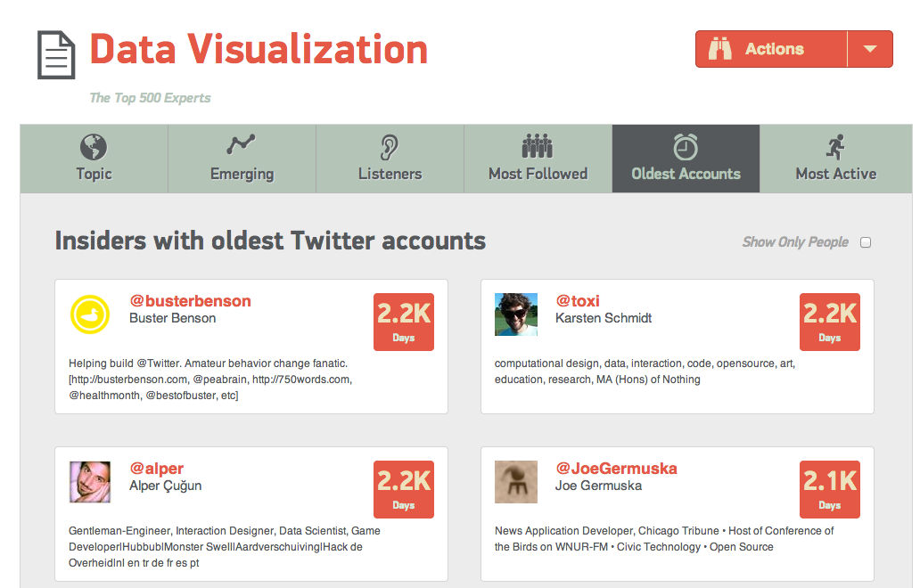The width and height of the screenshot is (920, 588).
Task: Click Karsten Schmidt's profile photo
Action: click(516, 314)
